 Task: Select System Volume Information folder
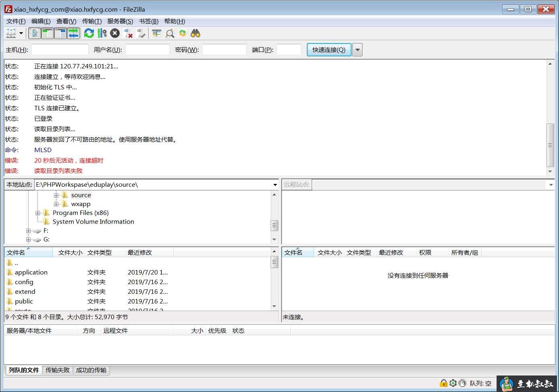93,222
